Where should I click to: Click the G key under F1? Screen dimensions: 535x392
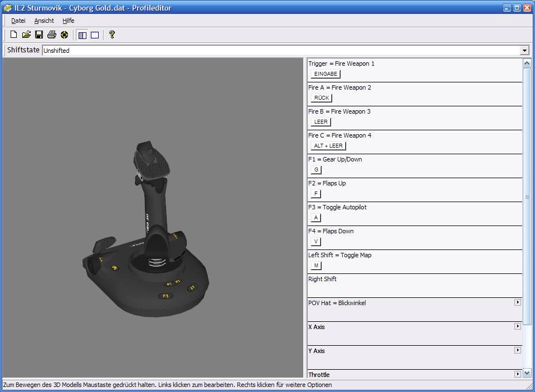(x=316, y=169)
